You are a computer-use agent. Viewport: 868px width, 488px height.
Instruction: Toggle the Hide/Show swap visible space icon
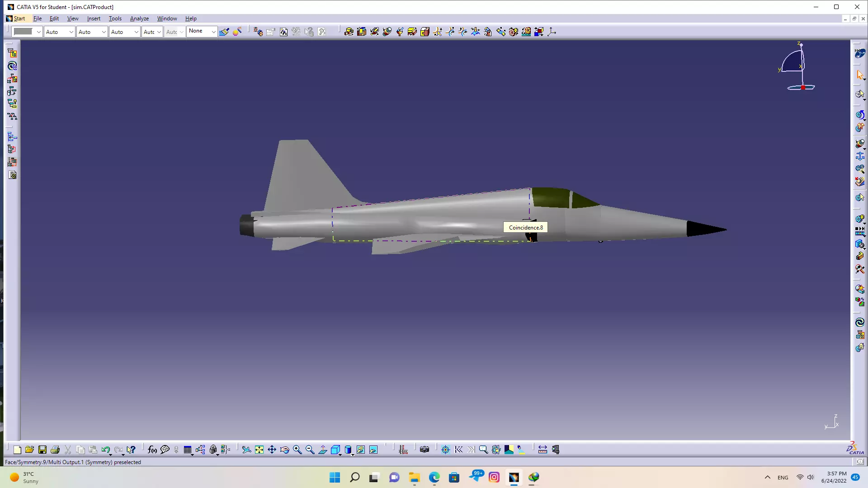pyautogui.click(x=373, y=450)
